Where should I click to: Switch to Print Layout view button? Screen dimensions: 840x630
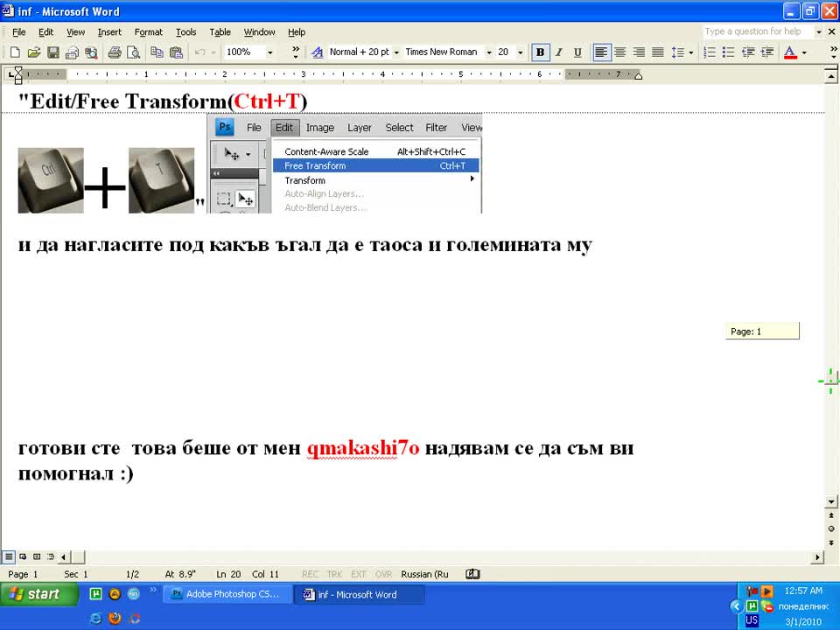click(37, 556)
